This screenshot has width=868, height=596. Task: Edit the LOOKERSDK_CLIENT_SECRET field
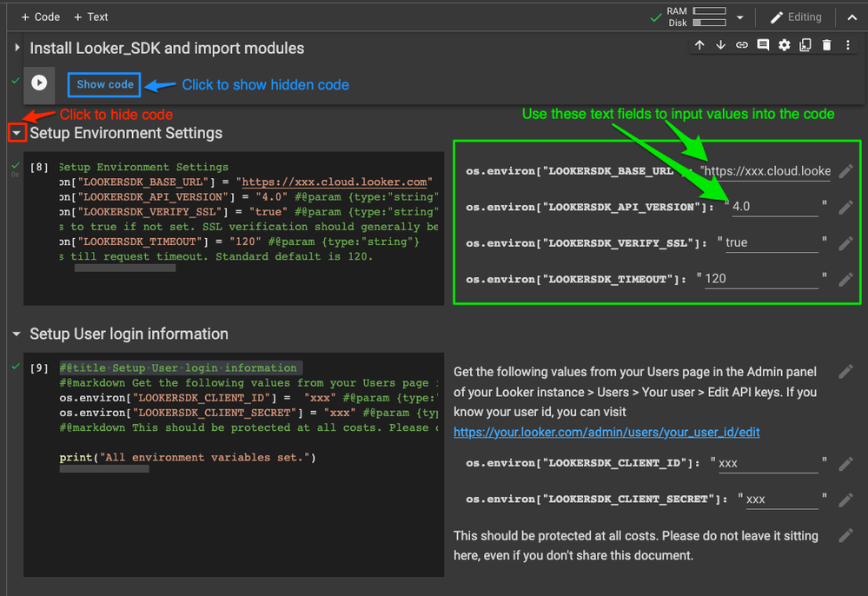pos(782,500)
